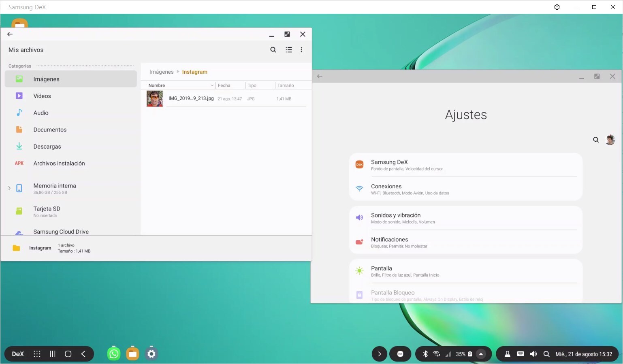Search settings in Ajustes
This screenshot has width=623, height=364.
[x=596, y=140]
